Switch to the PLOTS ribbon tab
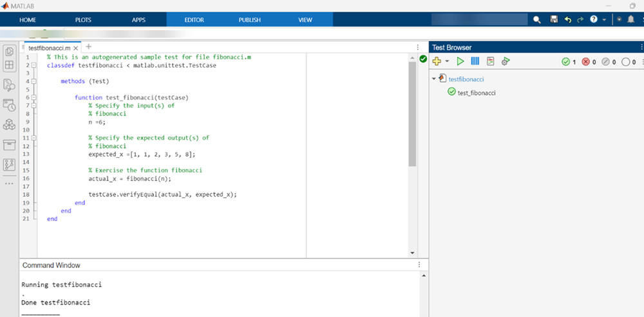 [x=83, y=20]
